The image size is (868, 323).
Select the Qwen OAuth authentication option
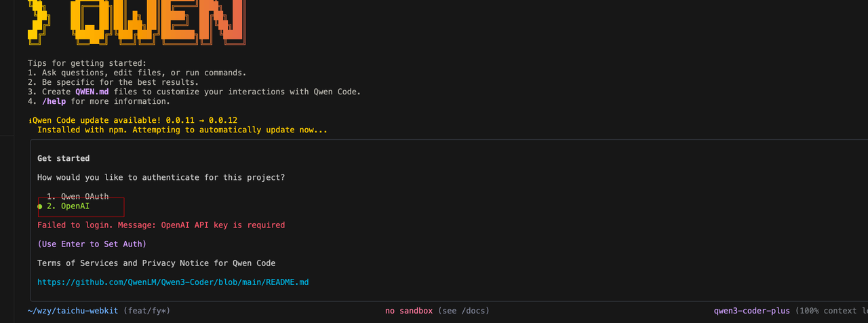point(77,196)
